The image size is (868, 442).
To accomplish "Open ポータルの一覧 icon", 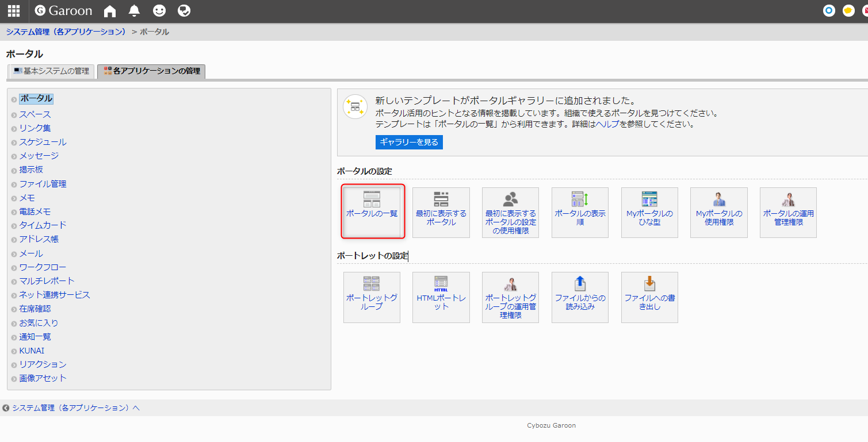I will 372,211.
